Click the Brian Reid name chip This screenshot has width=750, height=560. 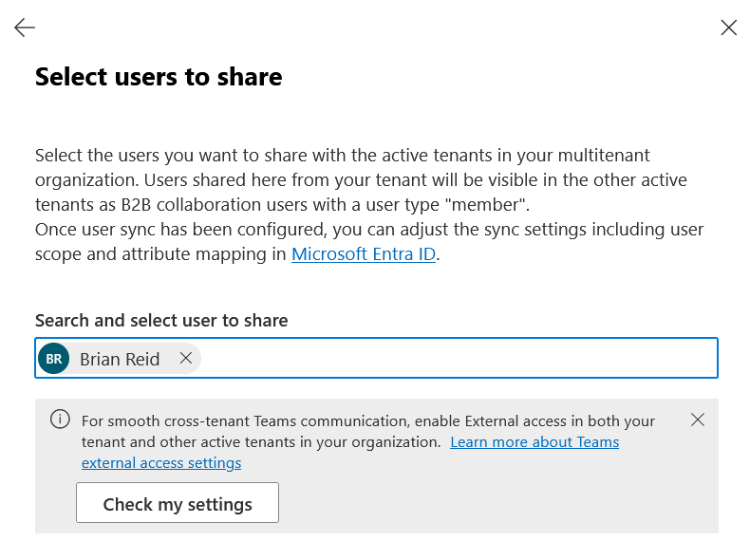tap(120, 359)
